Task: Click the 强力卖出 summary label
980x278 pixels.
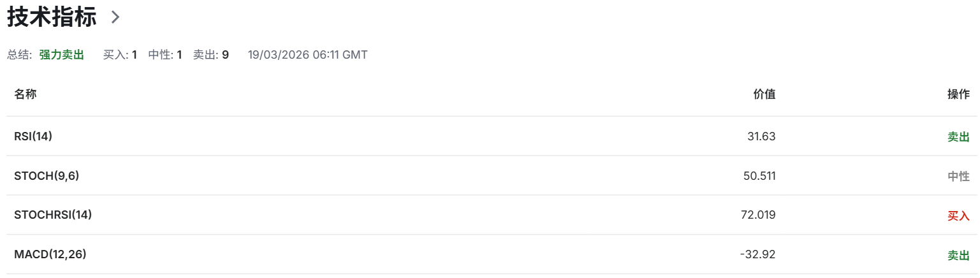Action: 62,55
